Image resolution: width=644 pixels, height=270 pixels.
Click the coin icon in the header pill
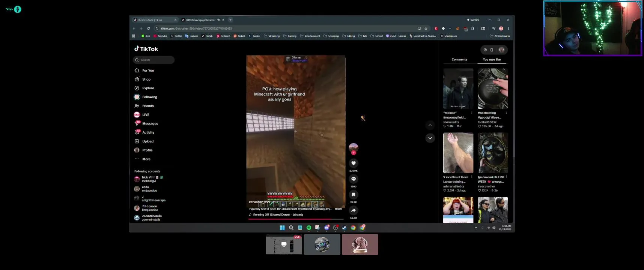coord(485,50)
